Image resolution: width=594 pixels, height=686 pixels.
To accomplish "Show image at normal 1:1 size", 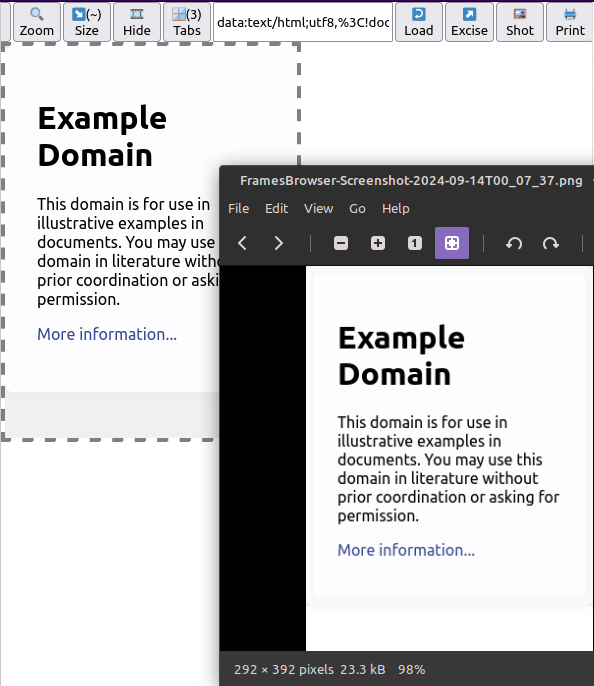I will [415, 243].
